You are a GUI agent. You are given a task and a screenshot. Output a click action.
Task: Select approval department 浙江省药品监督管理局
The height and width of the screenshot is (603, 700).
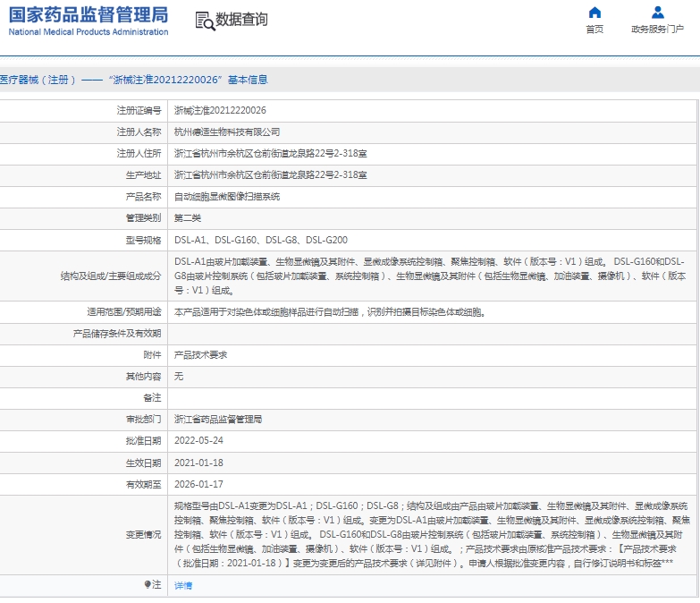(218, 420)
